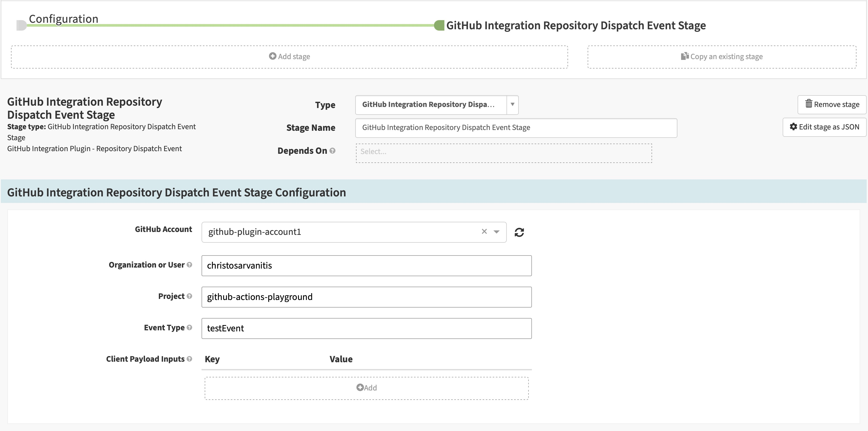Click help icon next to Project label
The height and width of the screenshot is (431, 868).
(189, 296)
